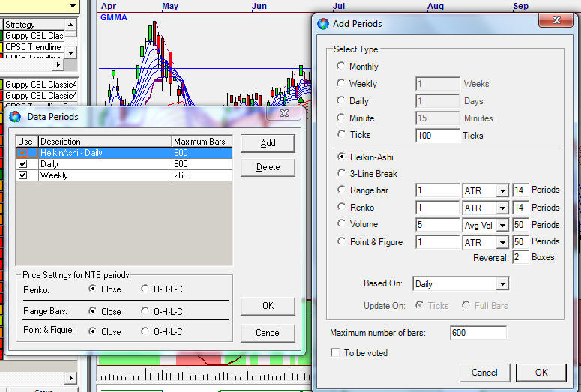Screen dimensions: 581x392
Task: Click the Delete button
Action: [268, 167]
